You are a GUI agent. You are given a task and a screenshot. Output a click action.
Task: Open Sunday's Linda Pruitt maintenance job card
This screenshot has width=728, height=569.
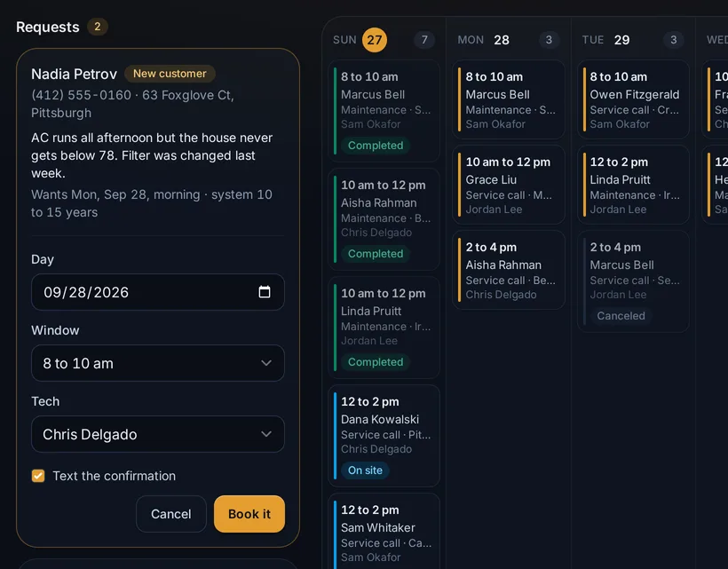[x=384, y=328]
